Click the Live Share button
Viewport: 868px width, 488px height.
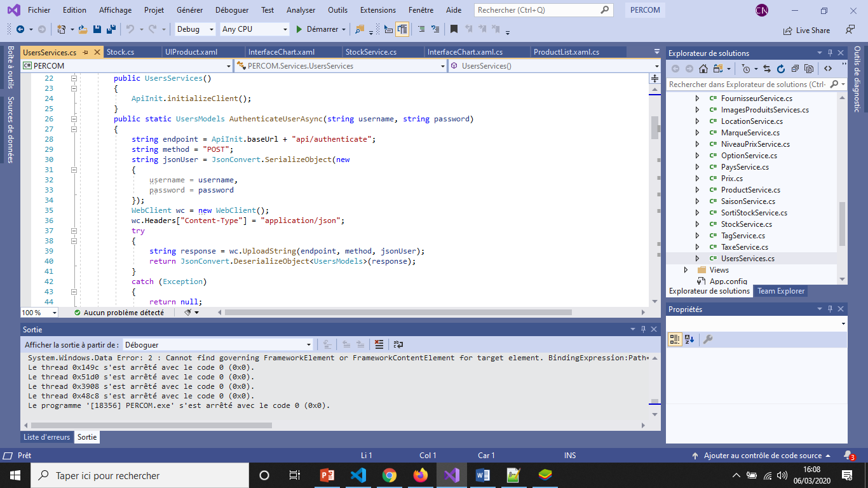coord(807,30)
